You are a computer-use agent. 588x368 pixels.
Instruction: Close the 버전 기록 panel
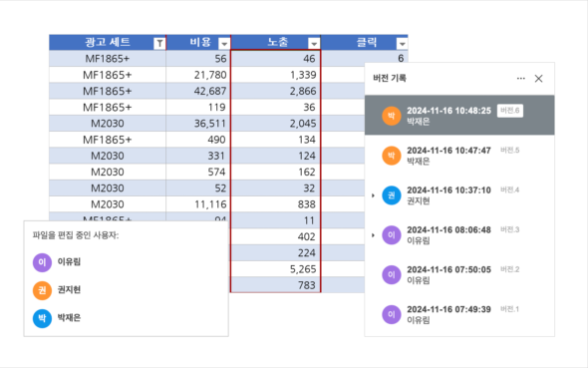click(x=539, y=79)
